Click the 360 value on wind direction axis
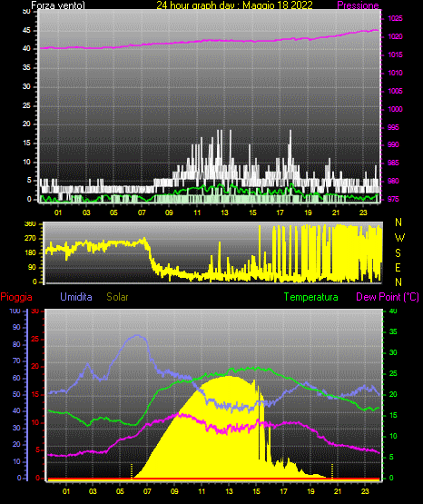This screenshot has height=504, width=423. pos(30,224)
